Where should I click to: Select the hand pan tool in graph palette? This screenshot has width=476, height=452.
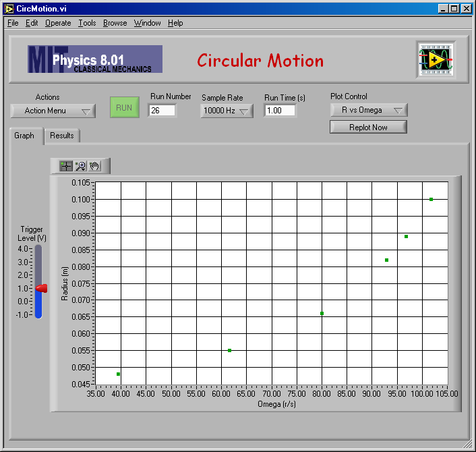[x=94, y=166]
